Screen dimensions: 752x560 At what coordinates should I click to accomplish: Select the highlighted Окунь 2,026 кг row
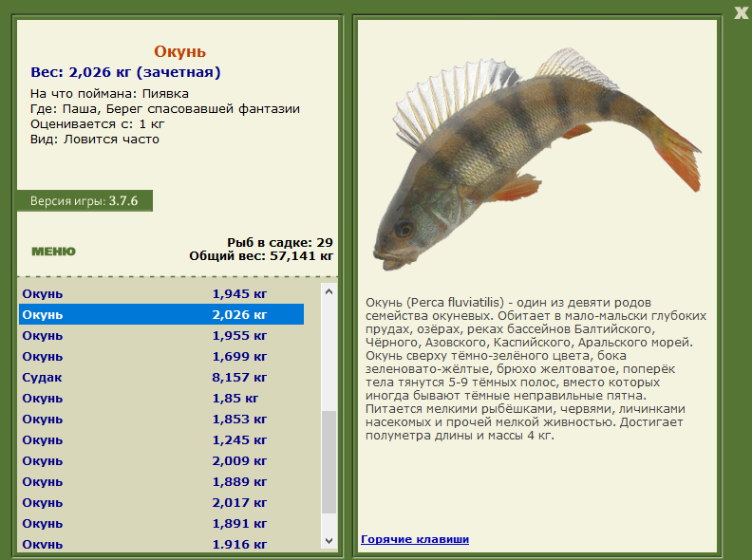(x=161, y=314)
